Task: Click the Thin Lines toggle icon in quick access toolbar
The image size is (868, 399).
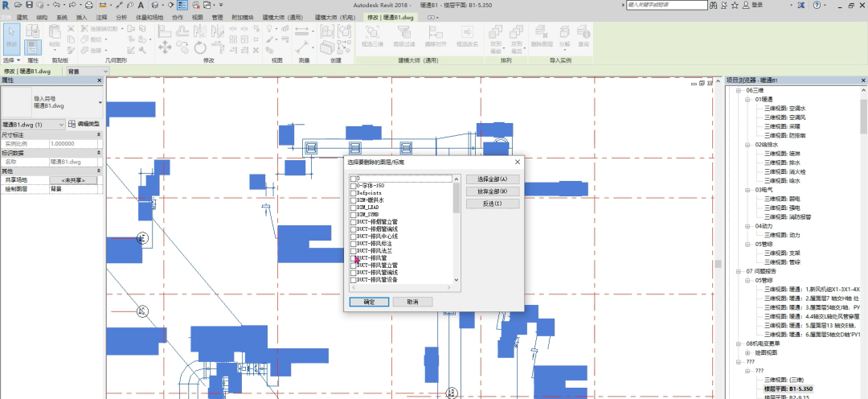Action: pyautogui.click(x=182, y=5)
